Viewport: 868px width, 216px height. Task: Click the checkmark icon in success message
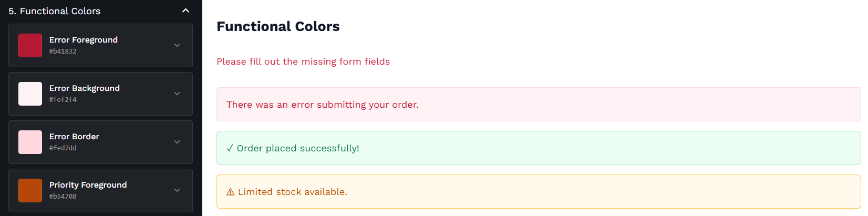click(230, 148)
